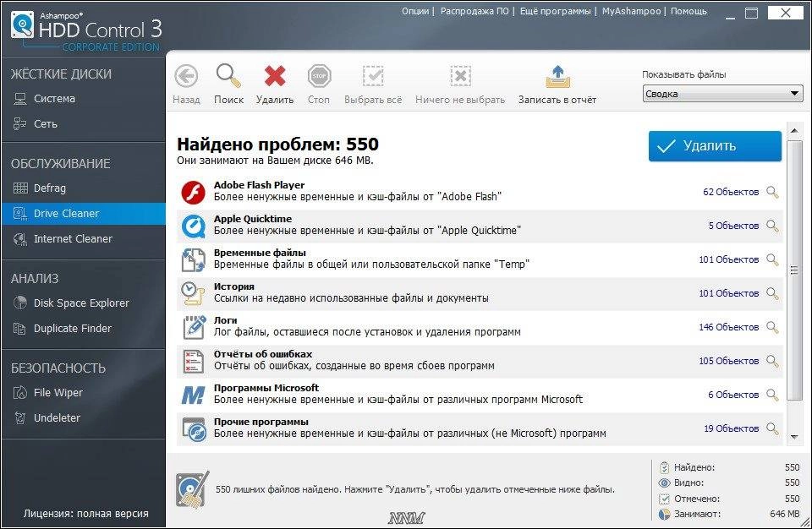Click the disk-cleaning broom icon in footer

pos(193,489)
